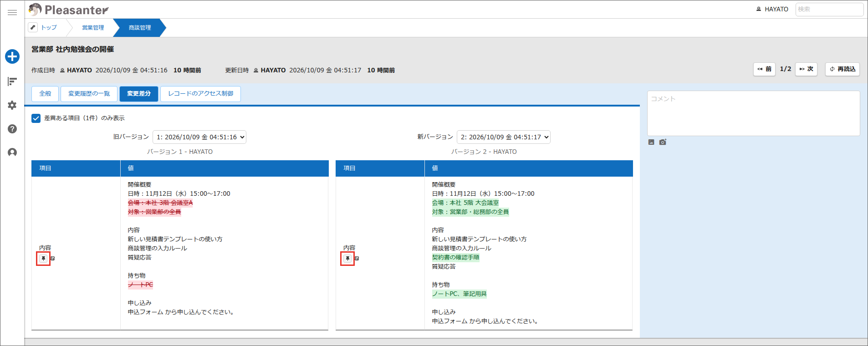
Task: Click the insert image icon below the comment box
Action: (x=651, y=142)
